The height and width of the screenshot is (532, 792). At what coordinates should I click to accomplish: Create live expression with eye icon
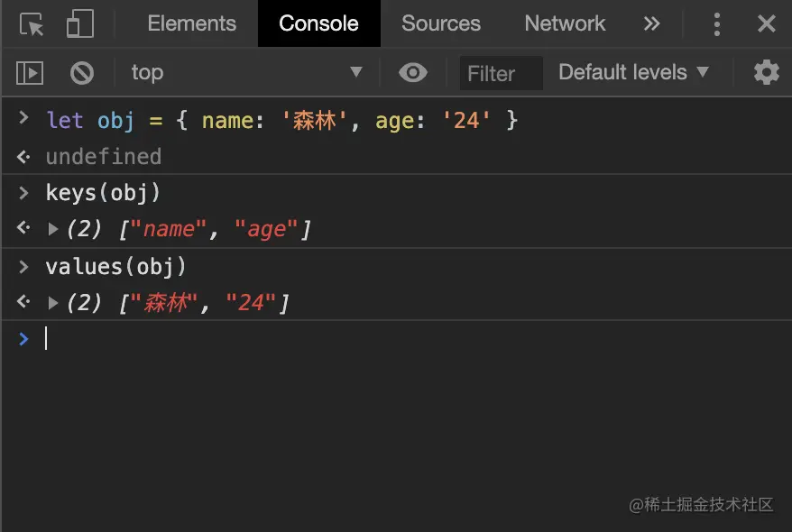(x=412, y=73)
